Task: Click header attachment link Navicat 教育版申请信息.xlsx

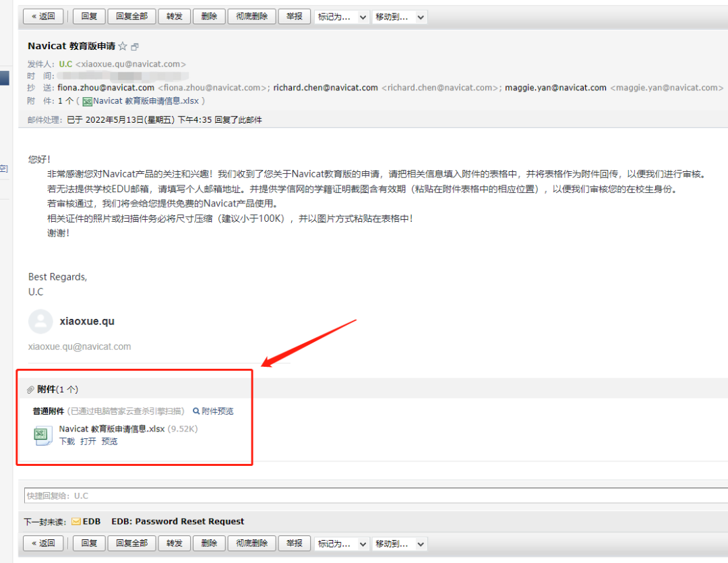Action: point(146,101)
